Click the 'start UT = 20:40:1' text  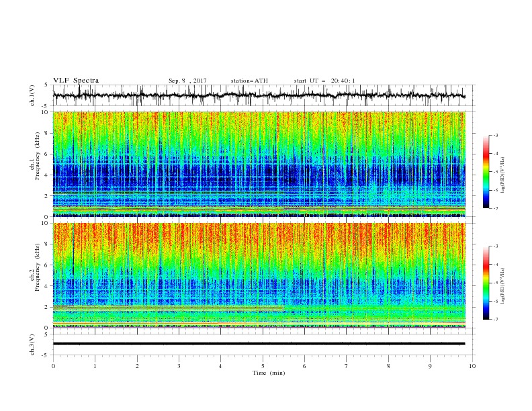tap(324, 81)
